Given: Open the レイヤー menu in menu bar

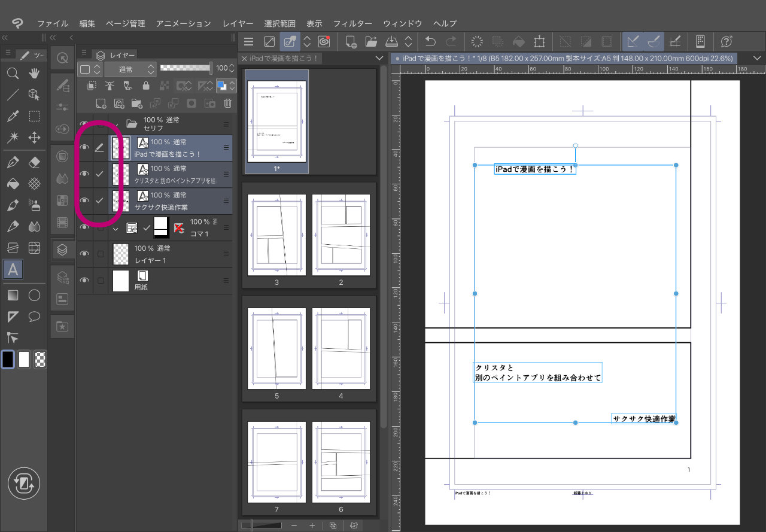Looking at the screenshot, I should pos(237,23).
